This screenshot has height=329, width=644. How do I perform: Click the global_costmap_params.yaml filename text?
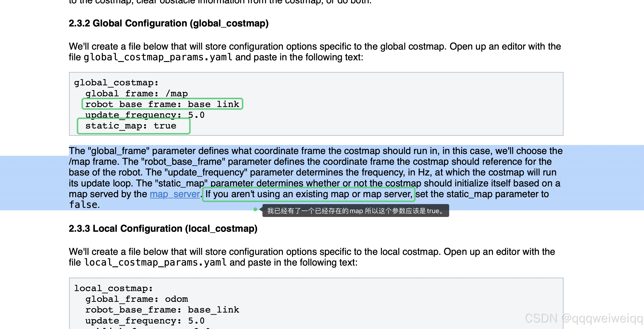pyautogui.click(x=158, y=57)
